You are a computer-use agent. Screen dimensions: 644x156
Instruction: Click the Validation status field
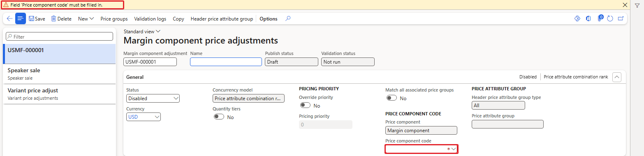[348, 62]
